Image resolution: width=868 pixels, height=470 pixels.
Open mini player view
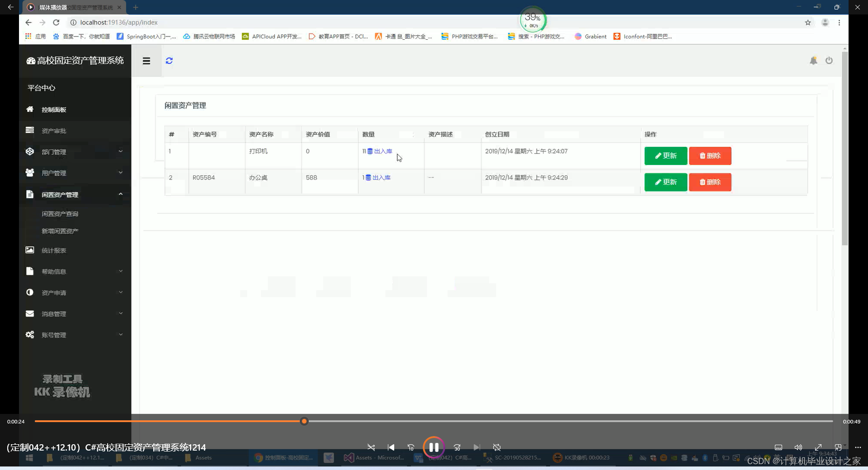coord(838,447)
